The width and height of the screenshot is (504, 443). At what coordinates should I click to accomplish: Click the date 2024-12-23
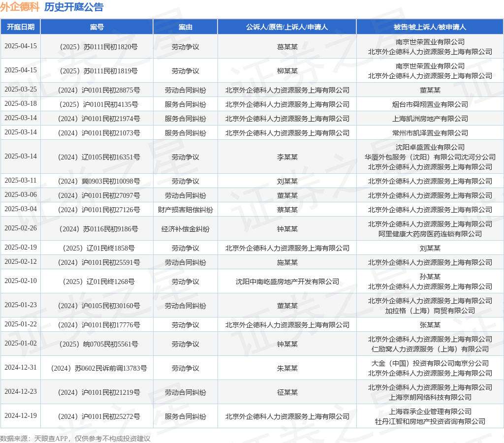(x=21, y=392)
